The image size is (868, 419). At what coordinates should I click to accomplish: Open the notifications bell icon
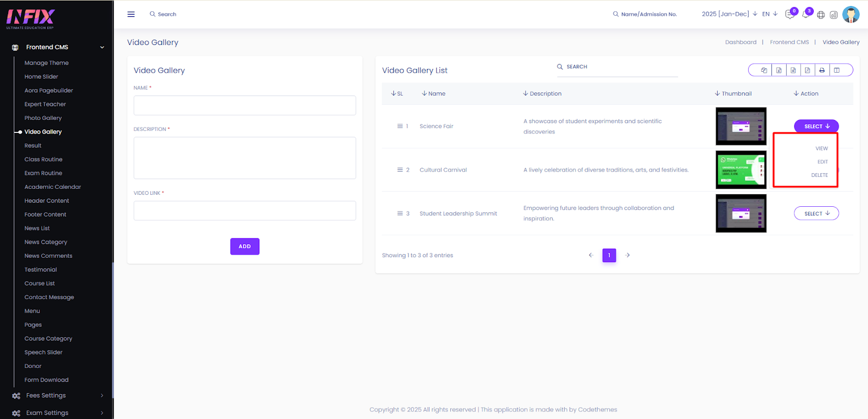[806, 15]
